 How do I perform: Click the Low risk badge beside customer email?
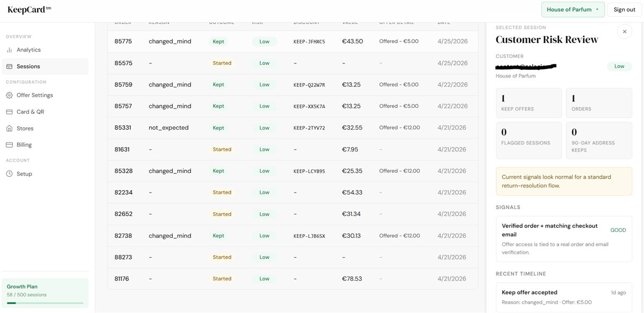coord(619,67)
